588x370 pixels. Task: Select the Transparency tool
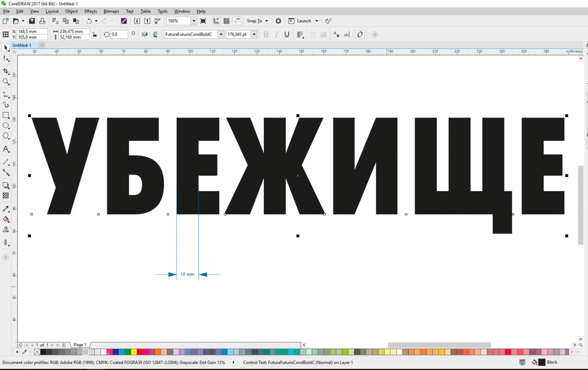click(6, 196)
